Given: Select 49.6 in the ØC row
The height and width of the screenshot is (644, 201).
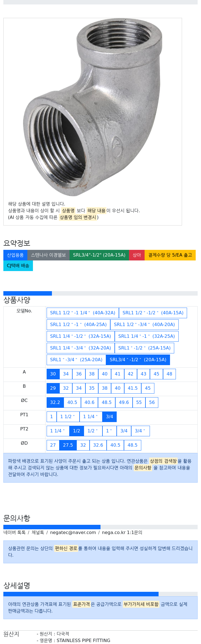Looking at the screenshot, I should tap(124, 403).
